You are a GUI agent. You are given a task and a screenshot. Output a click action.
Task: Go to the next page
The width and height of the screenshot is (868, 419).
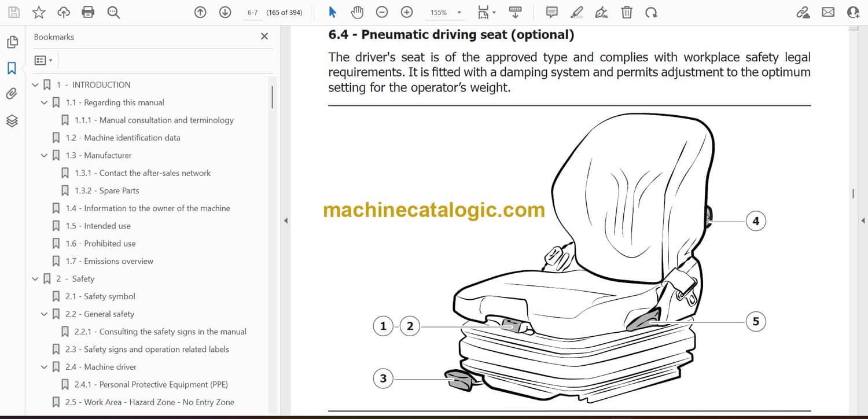pyautogui.click(x=225, y=12)
